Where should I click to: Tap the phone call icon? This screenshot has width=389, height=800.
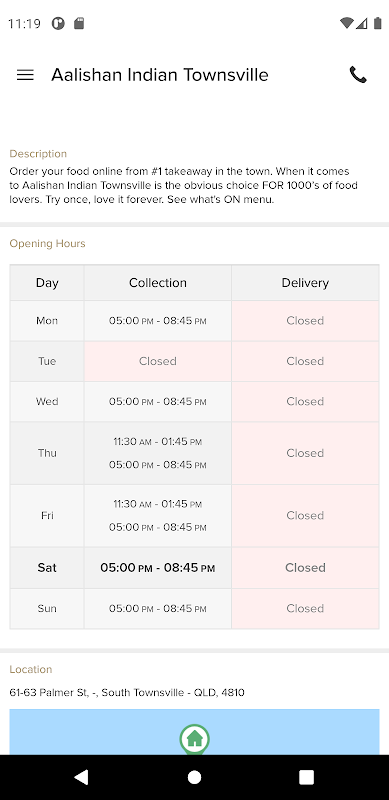point(358,75)
